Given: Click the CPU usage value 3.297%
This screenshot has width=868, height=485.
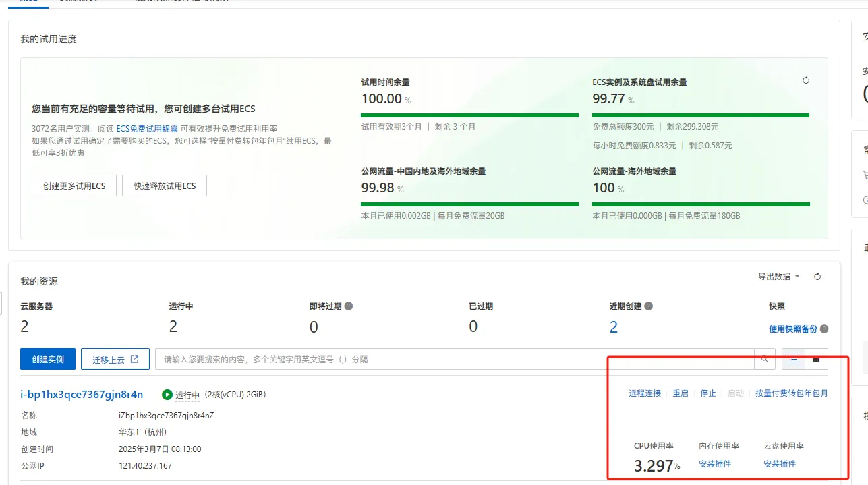Looking at the screenshot, I should pyautogui.click(x=657, y=465).
